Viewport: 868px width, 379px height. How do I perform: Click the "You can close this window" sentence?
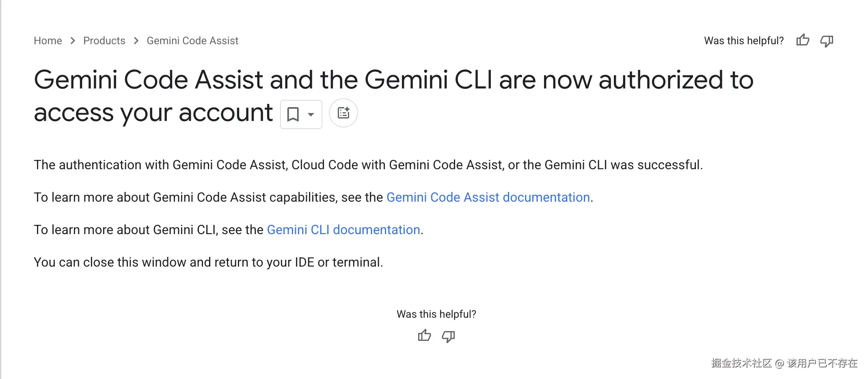click(x=208, y=262)
